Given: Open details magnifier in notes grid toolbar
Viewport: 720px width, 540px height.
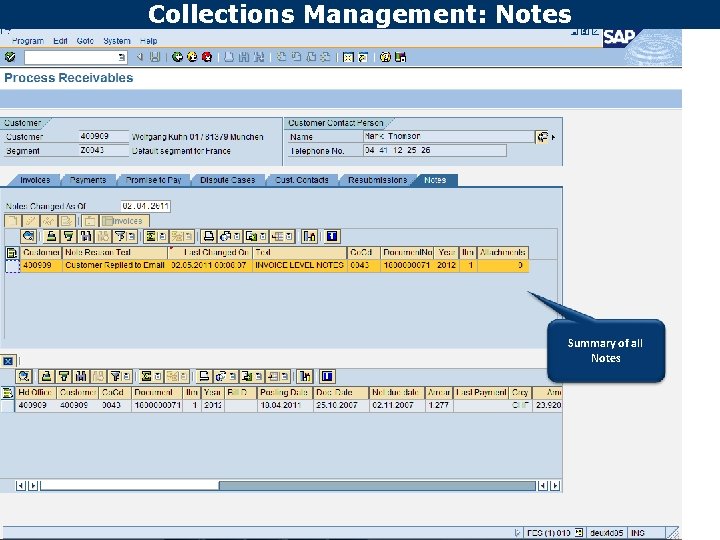Looking at the screenshot, I should pyautogui.click(x=28, y=236).
